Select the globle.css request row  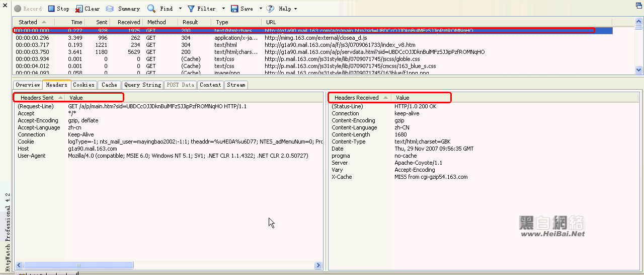pyautogui.click(x=313, y=59)
